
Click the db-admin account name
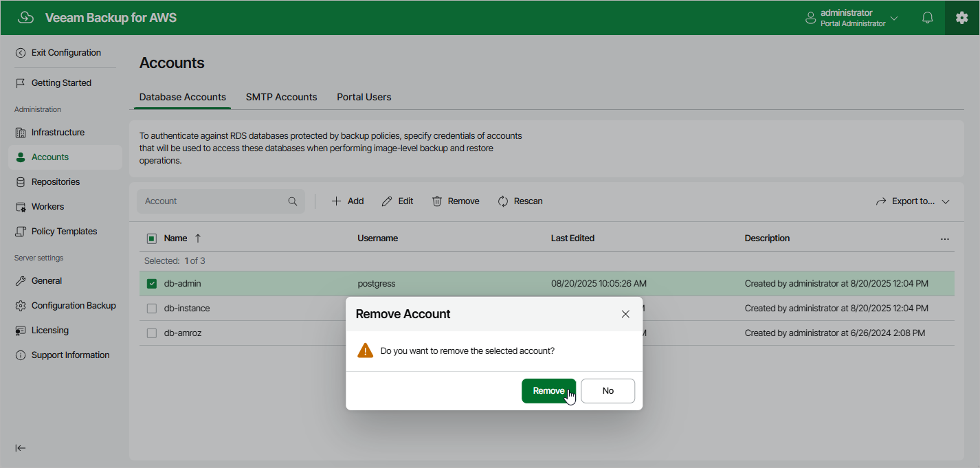pos(183,284)
